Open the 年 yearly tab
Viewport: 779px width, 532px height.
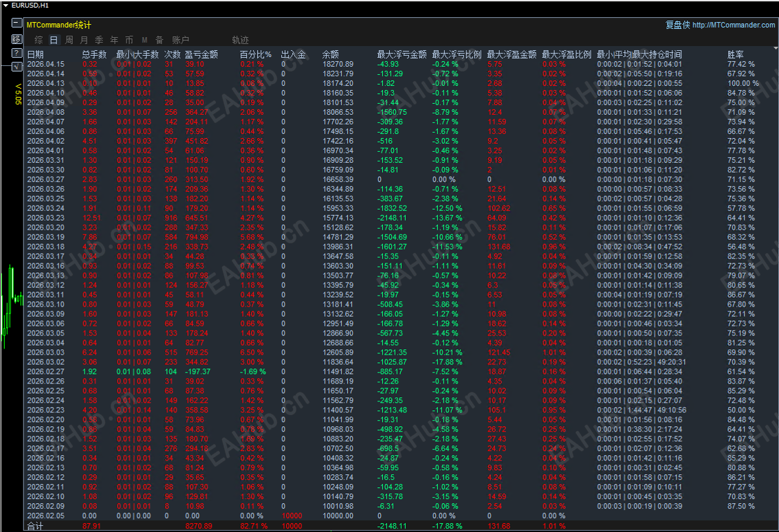click(114, 41)
